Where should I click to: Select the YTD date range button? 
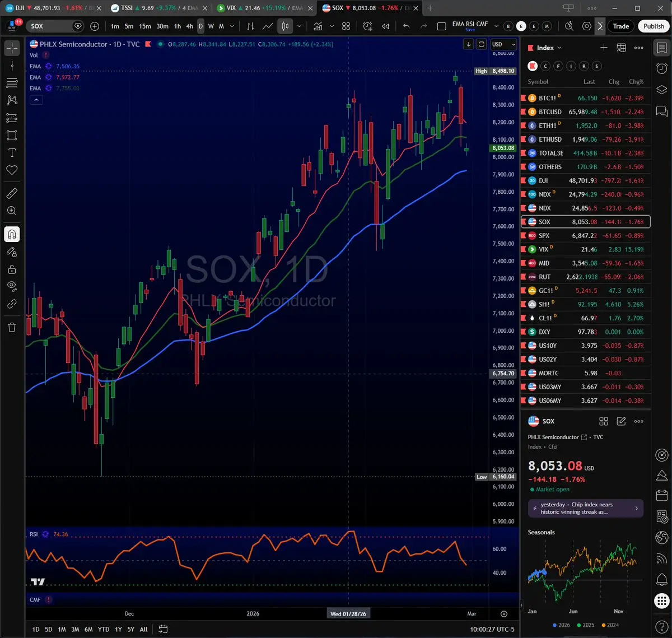pos(104,629)
